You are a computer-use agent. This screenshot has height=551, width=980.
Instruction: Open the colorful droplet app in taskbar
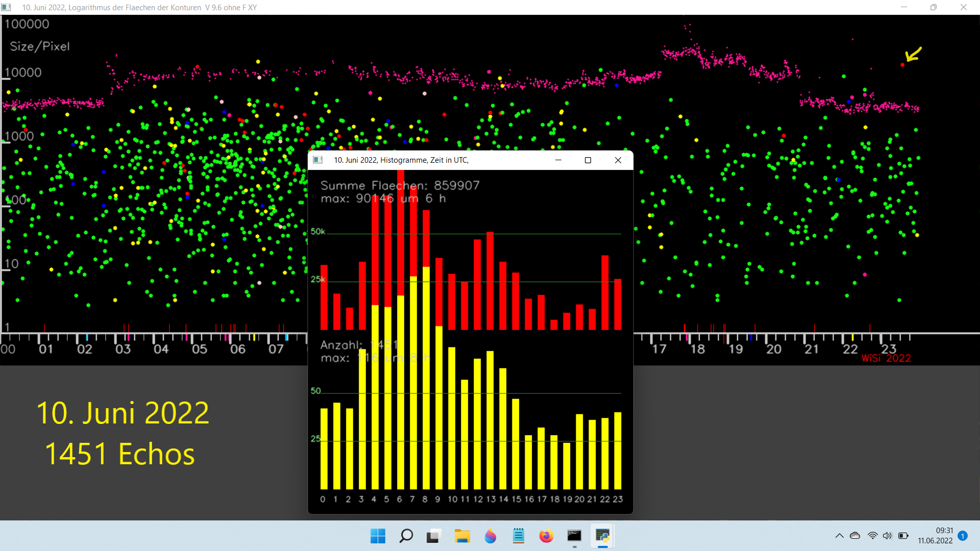click(491, 536)
